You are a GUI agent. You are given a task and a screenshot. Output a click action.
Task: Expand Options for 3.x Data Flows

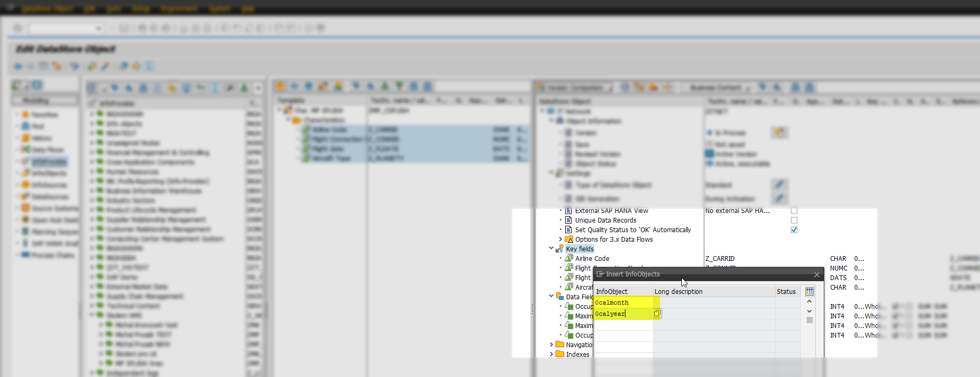point(560,240)
